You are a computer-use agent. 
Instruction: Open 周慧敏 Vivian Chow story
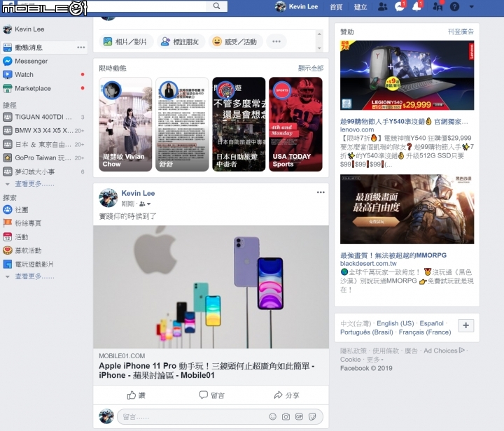pos(125,125)
